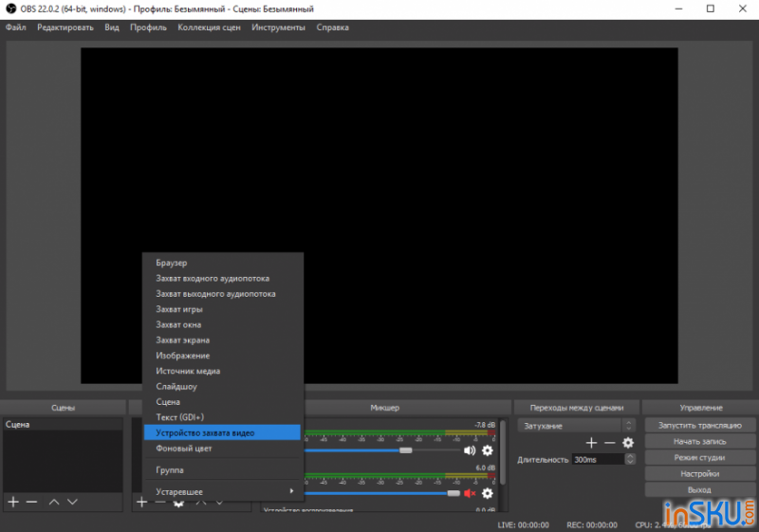759x532 pixels.
Task: Minimize the OBS window
Action: click(x=678, y=9)
